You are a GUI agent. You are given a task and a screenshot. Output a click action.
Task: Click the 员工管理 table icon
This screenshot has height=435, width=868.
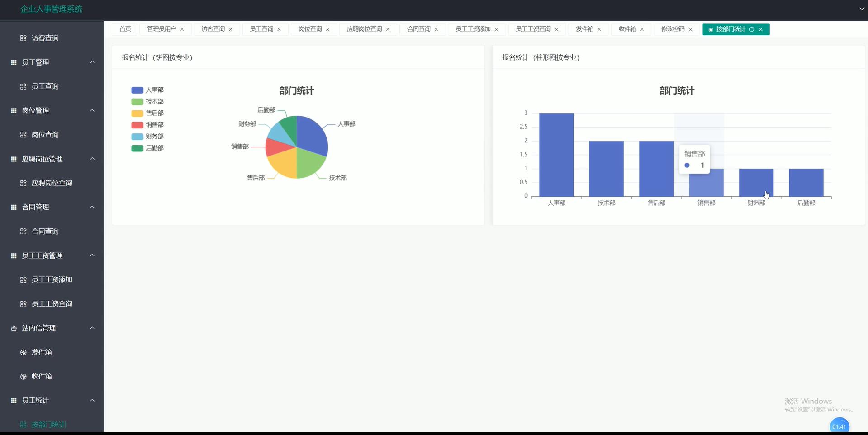(14, 62)
